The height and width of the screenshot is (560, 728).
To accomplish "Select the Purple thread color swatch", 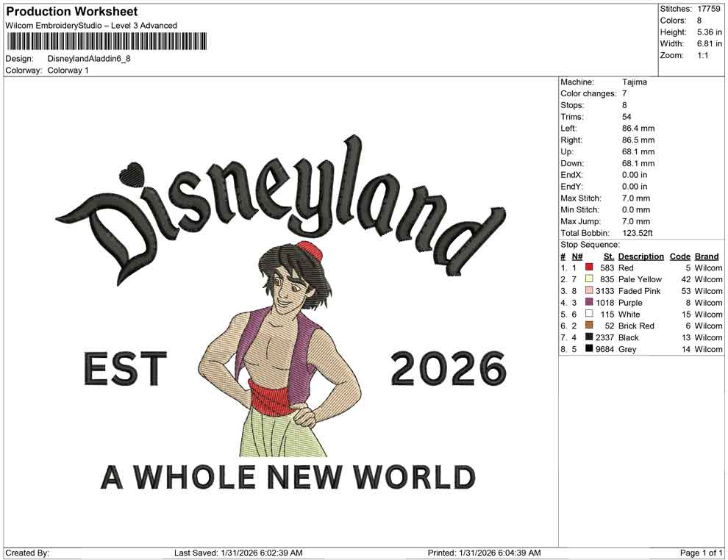I will coord(589,302).
